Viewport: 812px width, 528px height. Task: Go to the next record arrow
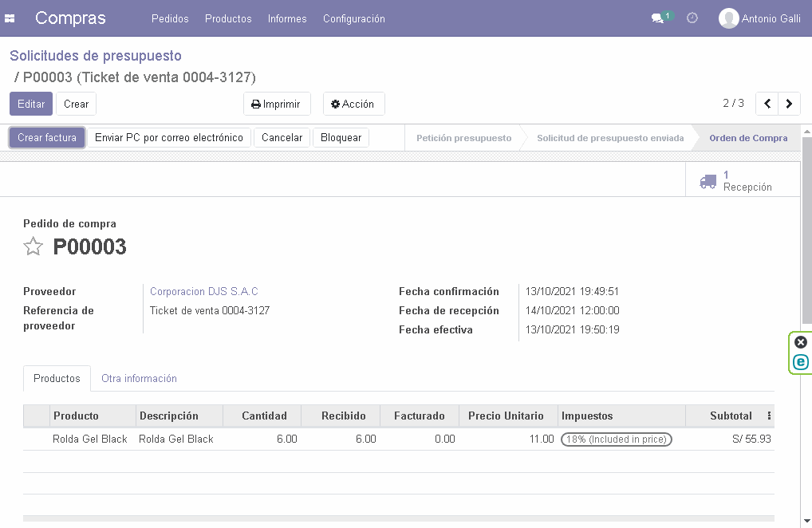tap(789, 104)
